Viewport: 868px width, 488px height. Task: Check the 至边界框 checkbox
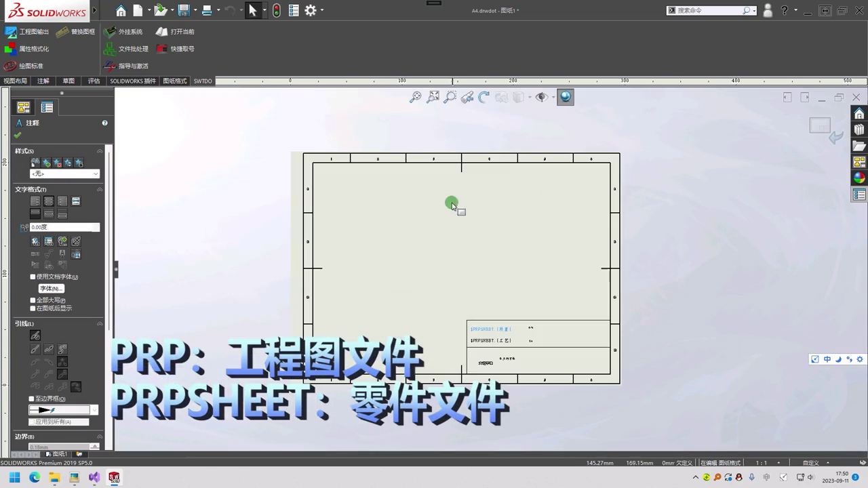point(31,399)
